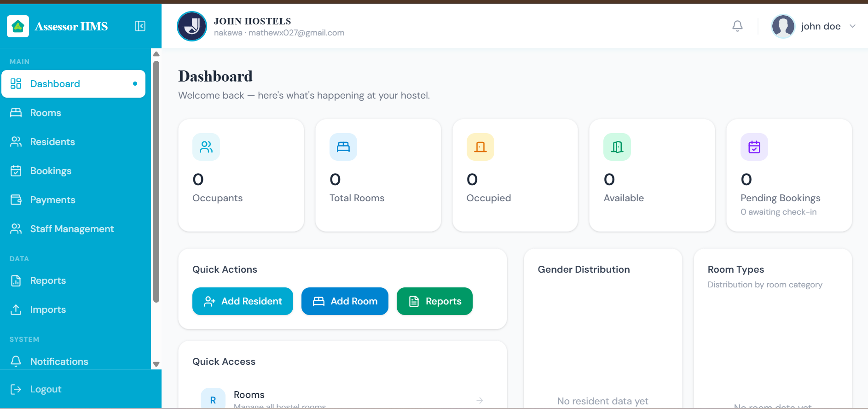
Task: Click the Notifications bell icon in sidebar
Action: point(16,362)
